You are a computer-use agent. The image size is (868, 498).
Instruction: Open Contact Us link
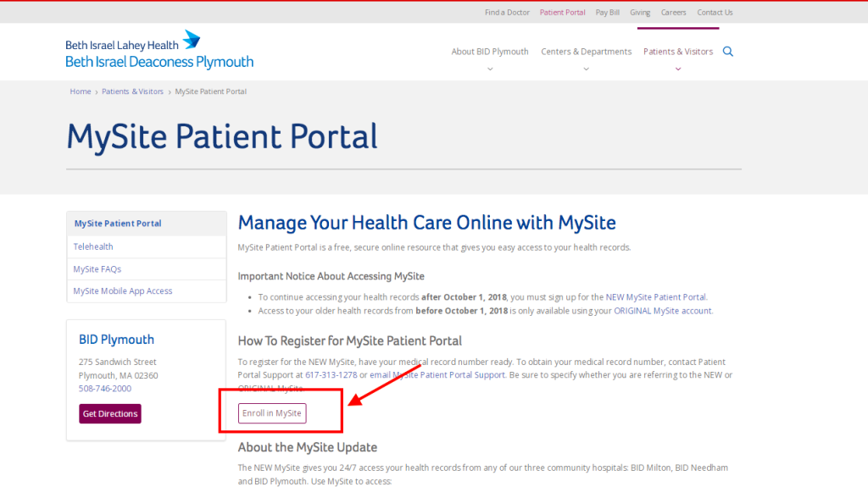point(715,12)
